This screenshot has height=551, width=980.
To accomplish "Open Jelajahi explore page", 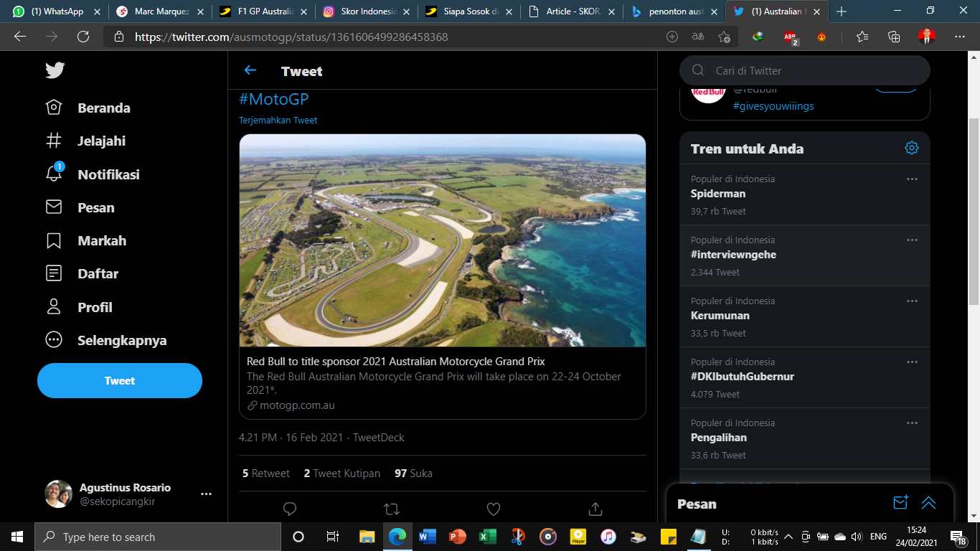I will (x=85, y=141).
